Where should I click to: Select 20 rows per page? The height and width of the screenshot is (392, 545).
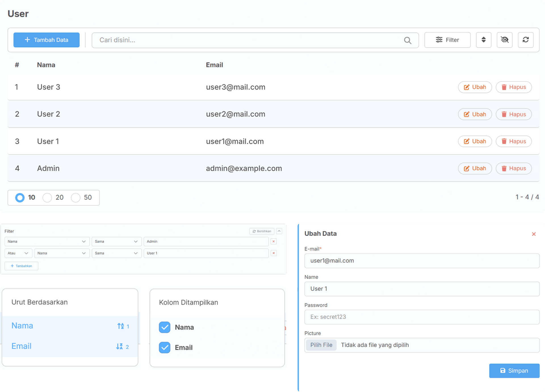click(x=47, y=197)
